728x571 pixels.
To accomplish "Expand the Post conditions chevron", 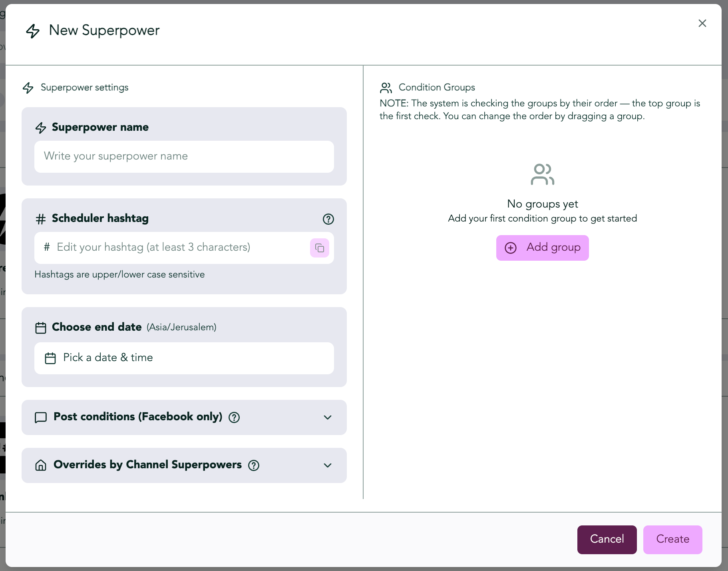I will (328, 417).
